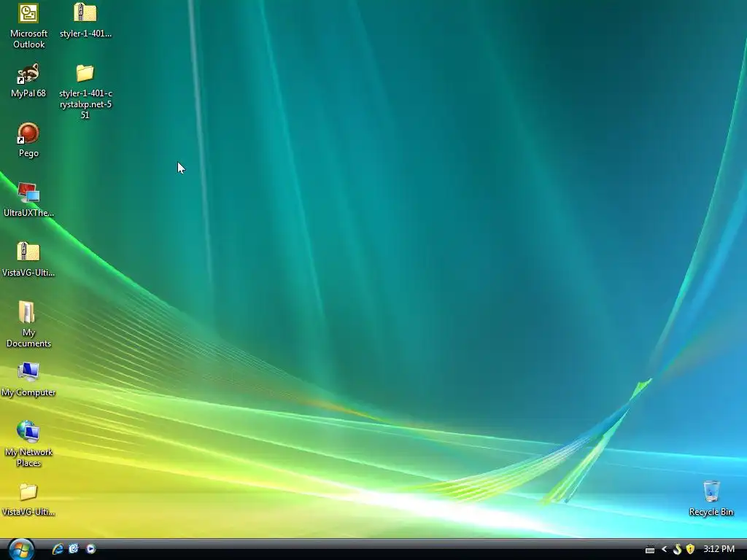Select the UltraUXThe... installer icon
The height and width of the screenshot is (560, 747).
[28, 193]
